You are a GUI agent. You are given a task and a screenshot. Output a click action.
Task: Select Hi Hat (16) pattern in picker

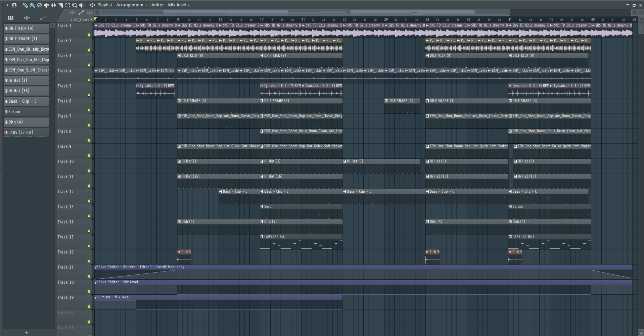click(27, 91)
